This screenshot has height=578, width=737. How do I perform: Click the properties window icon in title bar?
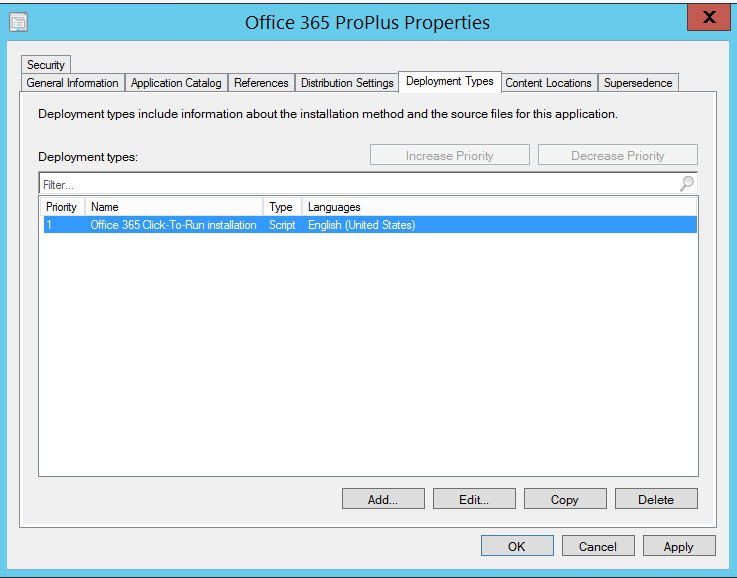tap(17, 21)
